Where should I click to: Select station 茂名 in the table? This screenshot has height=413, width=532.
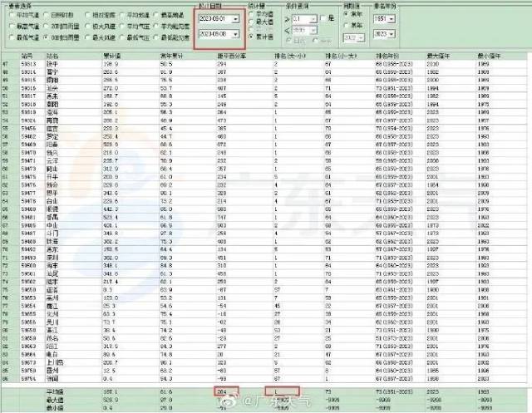click(x=52, y=338)
